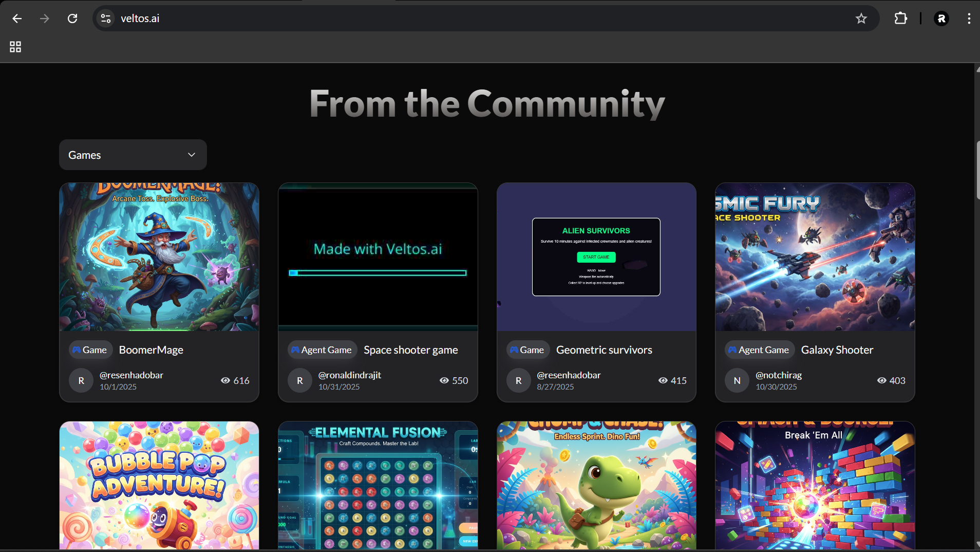Expand the Games category dropdown
Screen dimensions: 980x552
pos(133,155)
